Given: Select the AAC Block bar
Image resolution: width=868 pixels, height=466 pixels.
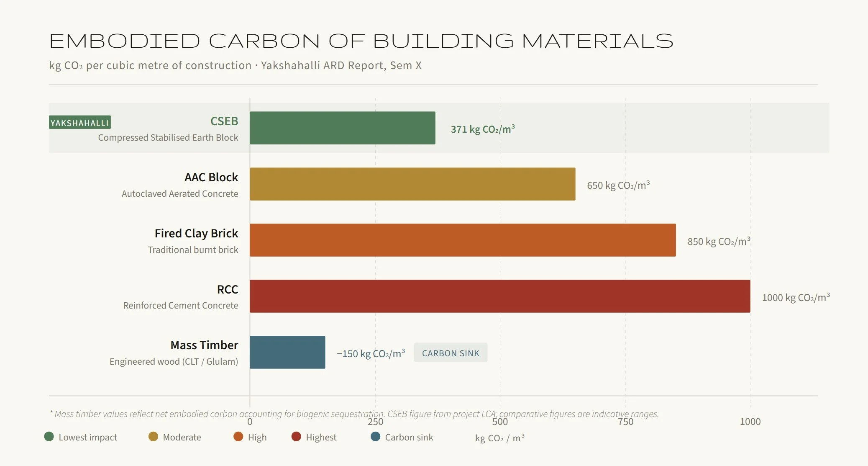Looking at the screenshot, I should click(x=412, y=184).
